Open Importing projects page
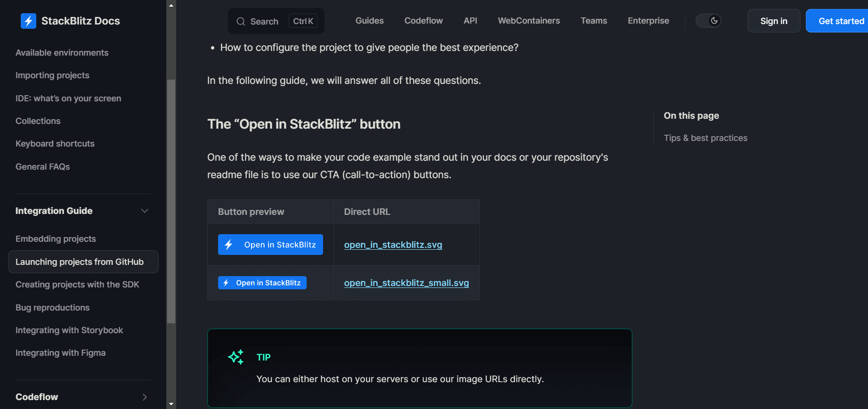 [52, 75]
